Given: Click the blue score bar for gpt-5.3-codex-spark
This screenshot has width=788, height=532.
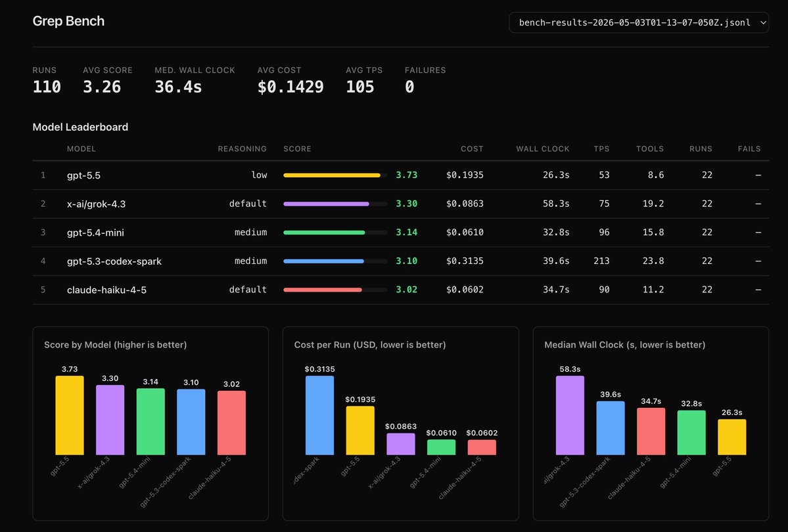Looking at the screenshot, I should [x=323, y=261].
